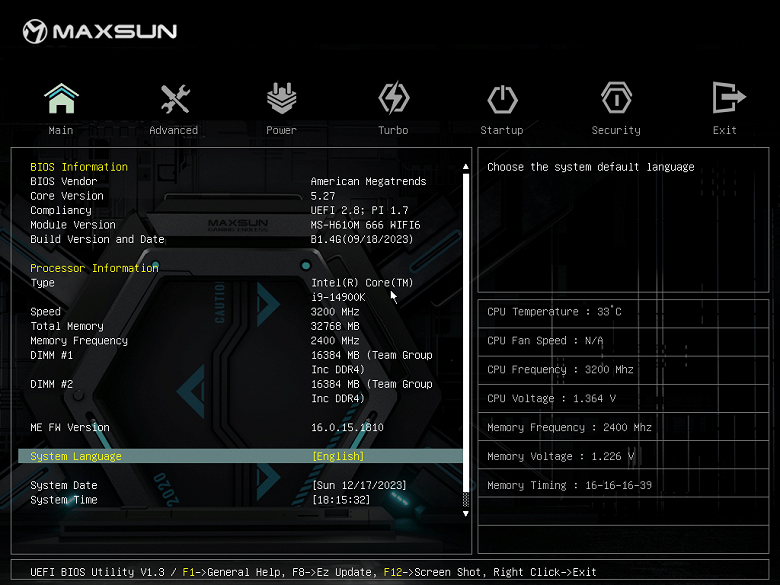The height and width of the screenshot is (585, 780).
Task: Click UEFI BIOS Utility V1.3 text
Action: point(97,572)
